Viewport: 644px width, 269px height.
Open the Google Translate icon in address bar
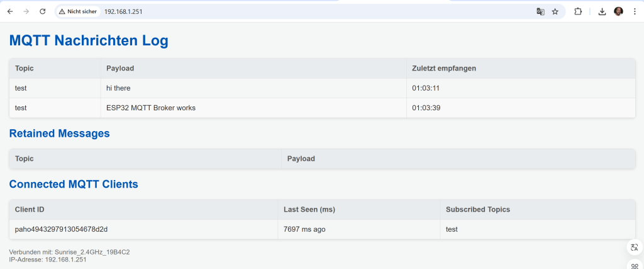point(540,11)
